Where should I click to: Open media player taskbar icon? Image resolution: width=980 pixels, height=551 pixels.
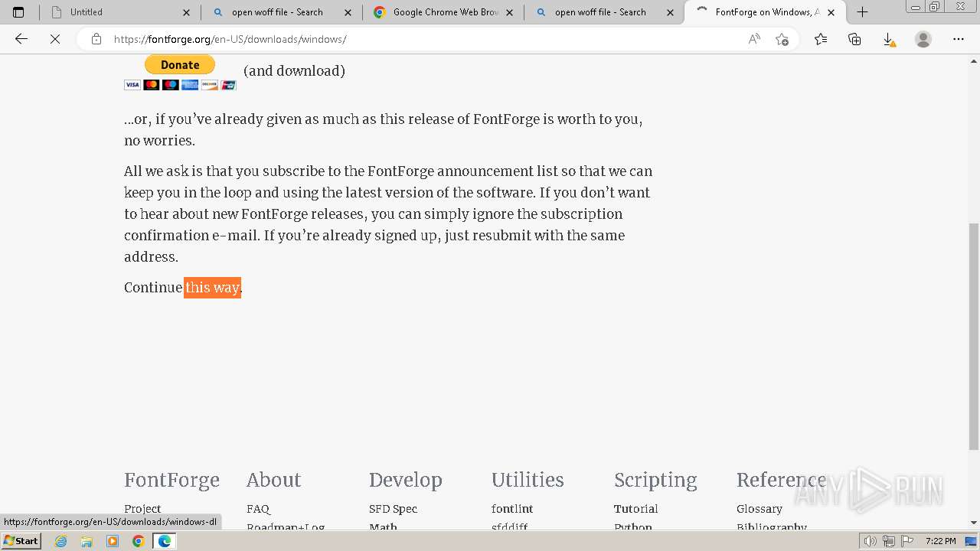(113, 541)
